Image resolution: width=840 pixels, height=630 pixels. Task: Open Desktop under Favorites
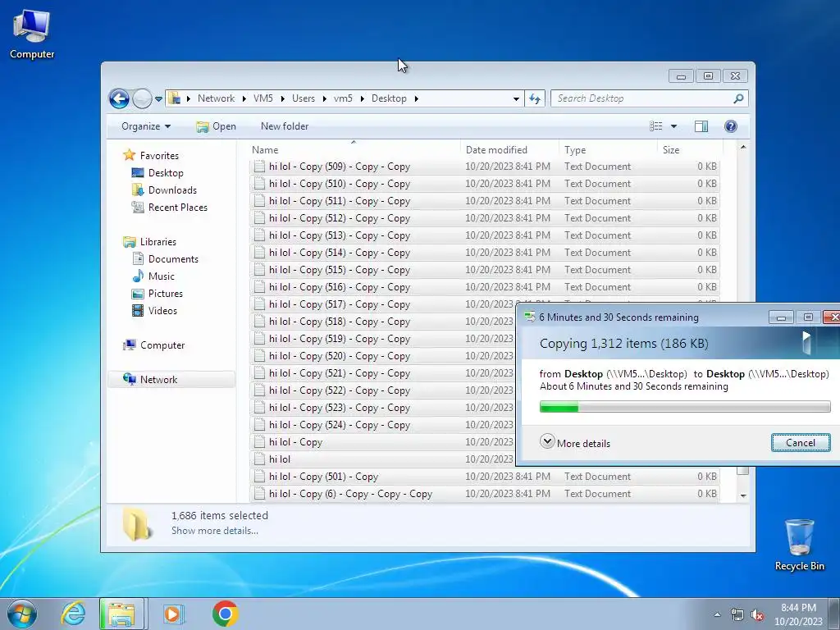(x=166, y=173)
